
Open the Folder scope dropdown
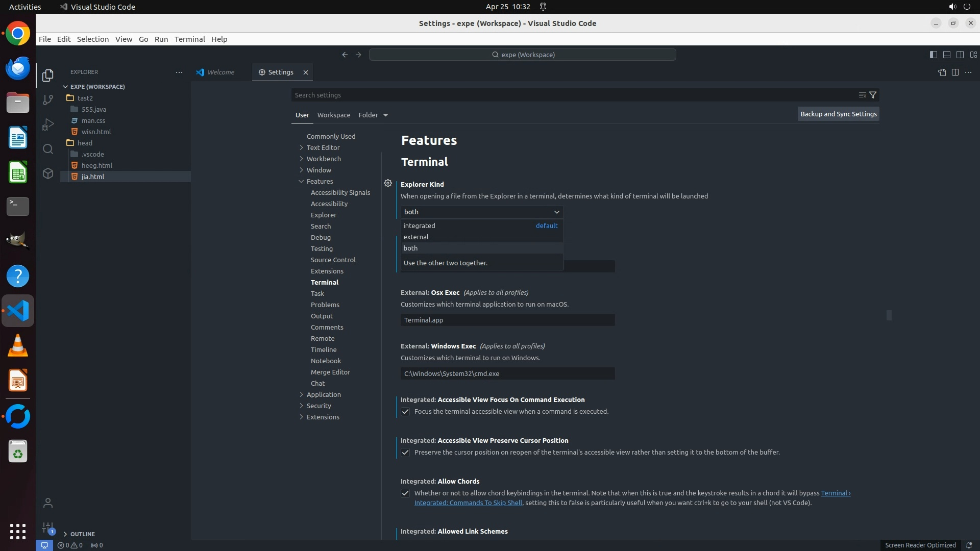[373, 115]
